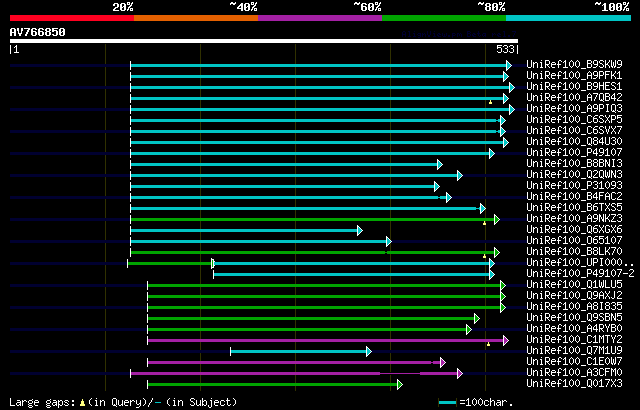Open hit UniRef100_A7QB42
The image size is (640, 410).
(x=574, y=98)
